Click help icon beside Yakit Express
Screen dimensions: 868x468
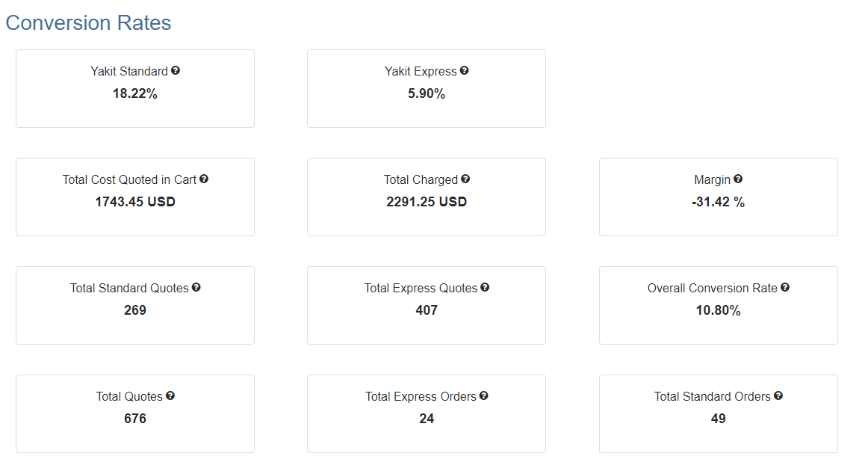[465, 70]
